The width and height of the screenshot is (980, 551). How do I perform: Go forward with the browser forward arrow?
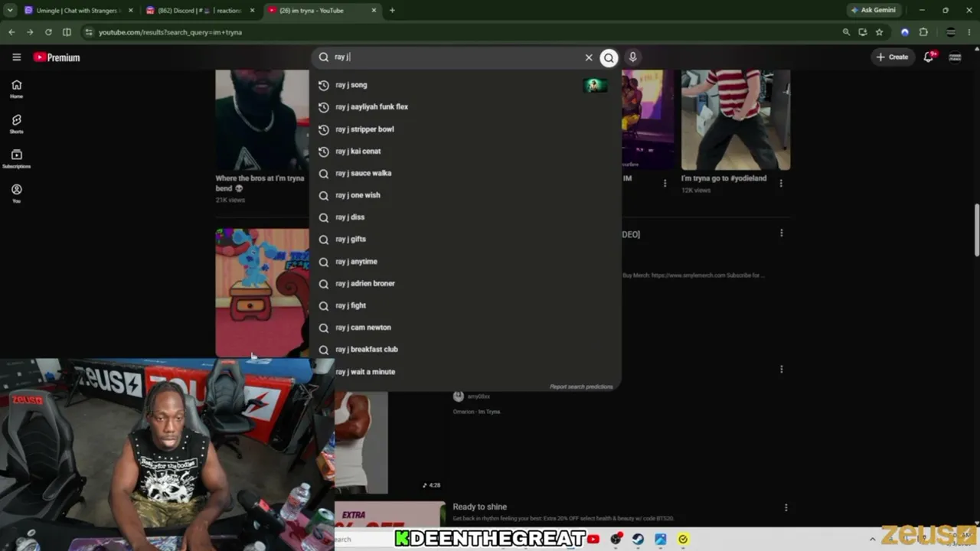(30, 32)
